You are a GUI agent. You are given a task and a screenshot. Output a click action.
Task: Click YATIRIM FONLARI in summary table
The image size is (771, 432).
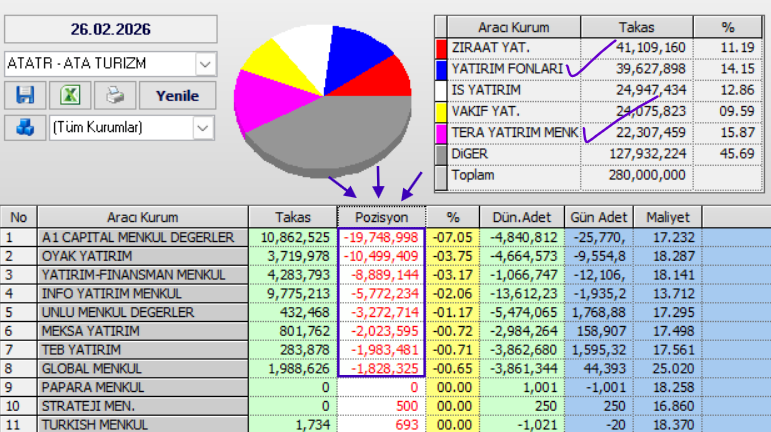click(x=507, y=69)
